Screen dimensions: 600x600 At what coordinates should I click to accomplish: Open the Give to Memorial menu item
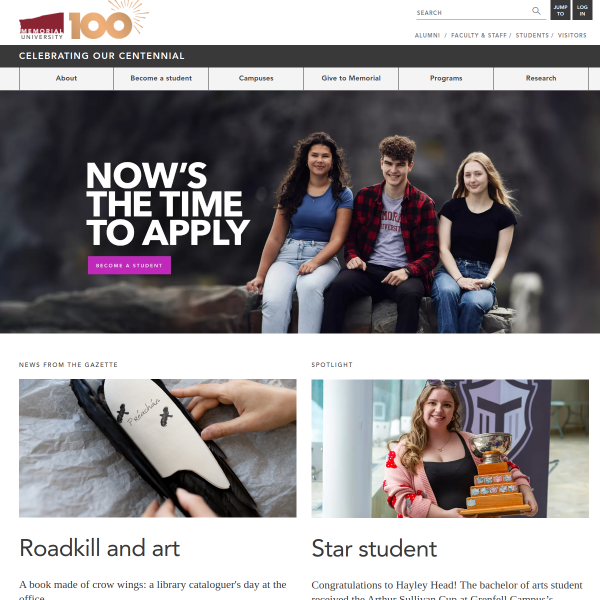[x=351, y=78]
